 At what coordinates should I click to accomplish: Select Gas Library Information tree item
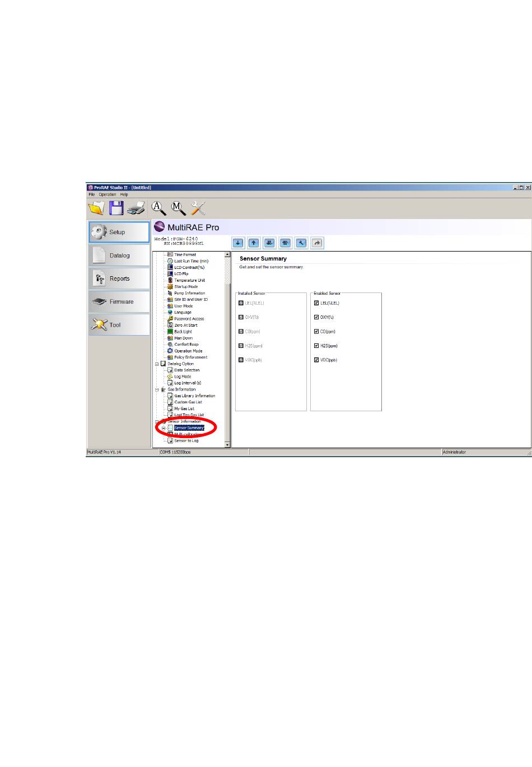[194, 396]
